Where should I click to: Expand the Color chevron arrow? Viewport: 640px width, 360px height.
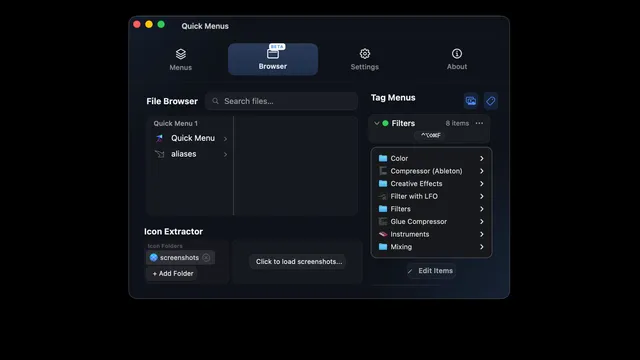coord(482,158)
